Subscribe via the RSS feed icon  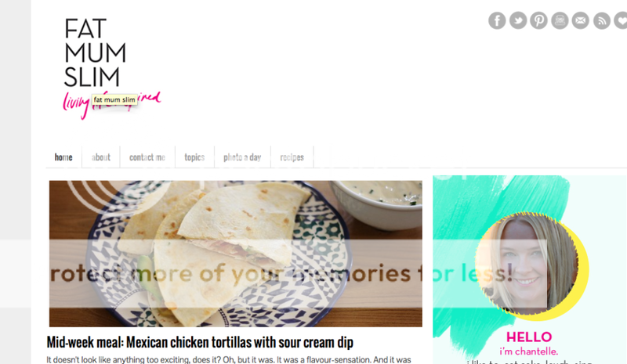(x=601, y=20)
